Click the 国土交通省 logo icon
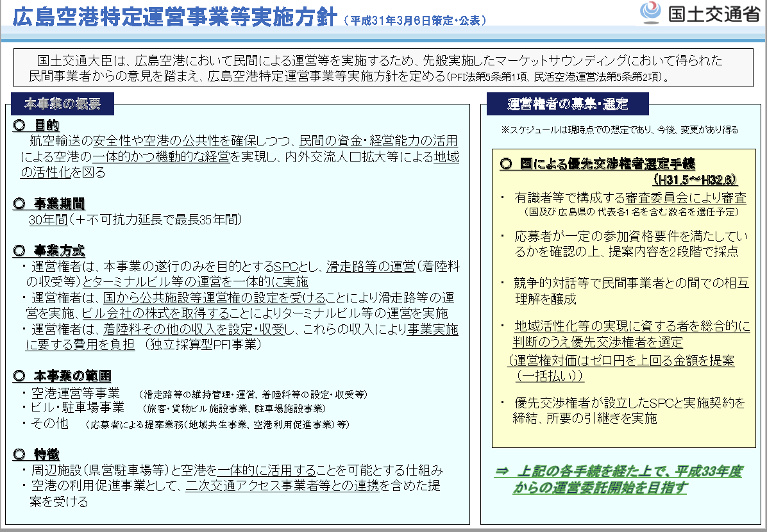This screenshot has width=767, height=532. point(650,13)
